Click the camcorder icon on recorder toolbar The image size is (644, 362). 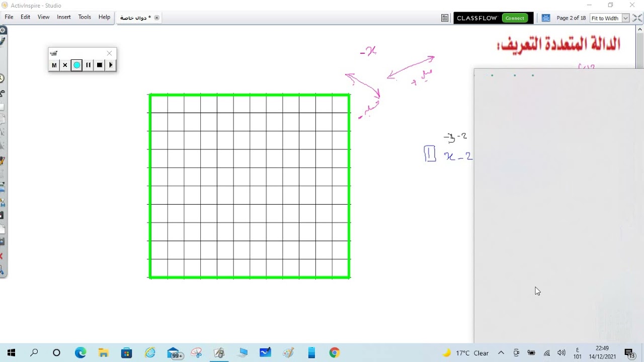pos(54,53)
